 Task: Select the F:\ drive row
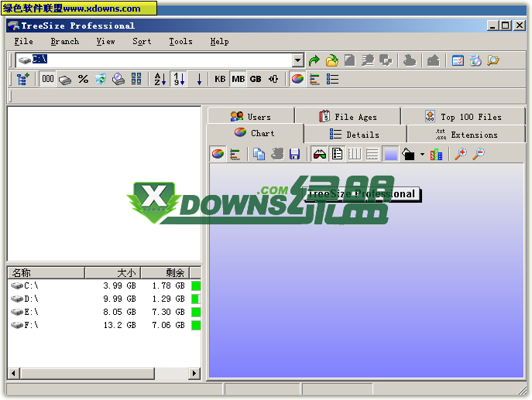coord(105,325)
